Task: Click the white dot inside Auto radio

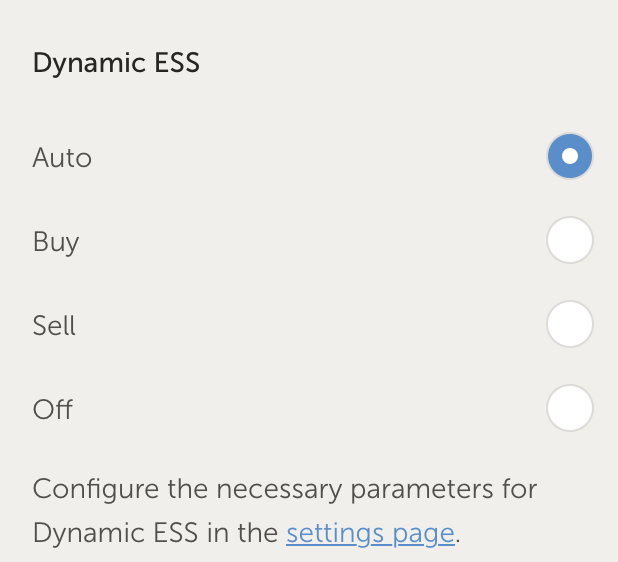Action: point(570,157)
